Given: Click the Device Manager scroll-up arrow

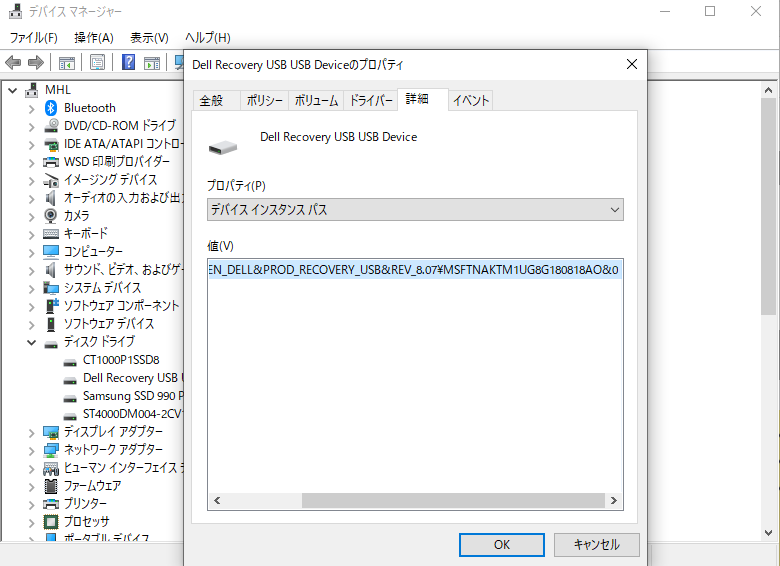Looking at the screenshot, I should click(x=768, y=90).
